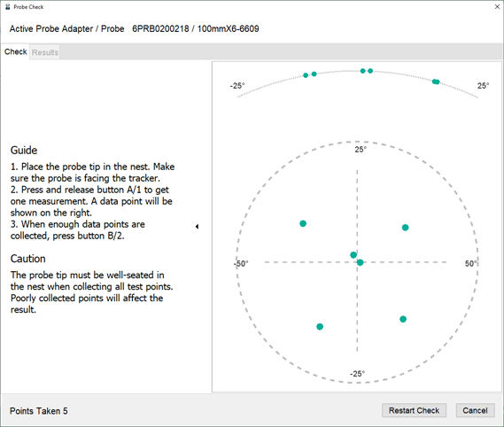
Task: Click the Probe Check app icon in title bar
Action: [x=8, y=7]
